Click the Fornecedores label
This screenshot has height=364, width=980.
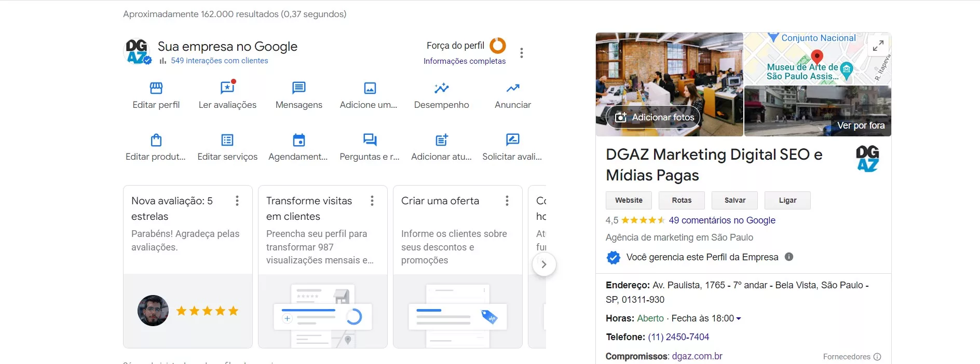[x=847, y=357]
